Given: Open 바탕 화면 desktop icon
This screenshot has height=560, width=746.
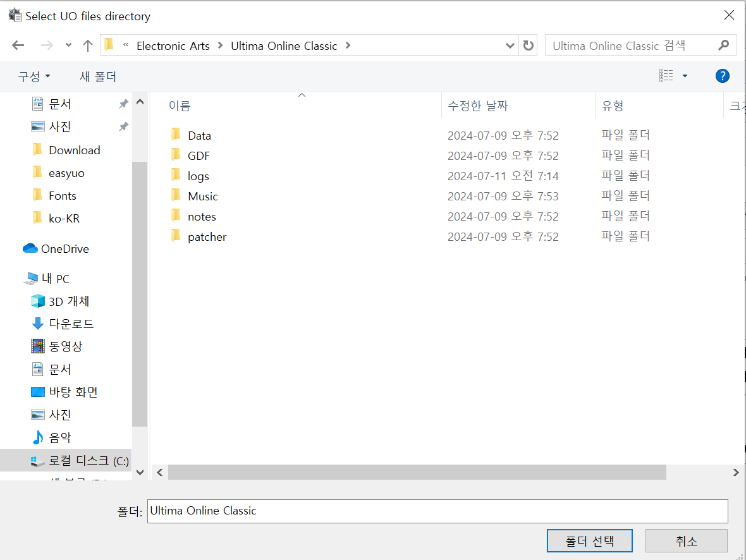Looking at the screenshot, I should coord(37,392).
